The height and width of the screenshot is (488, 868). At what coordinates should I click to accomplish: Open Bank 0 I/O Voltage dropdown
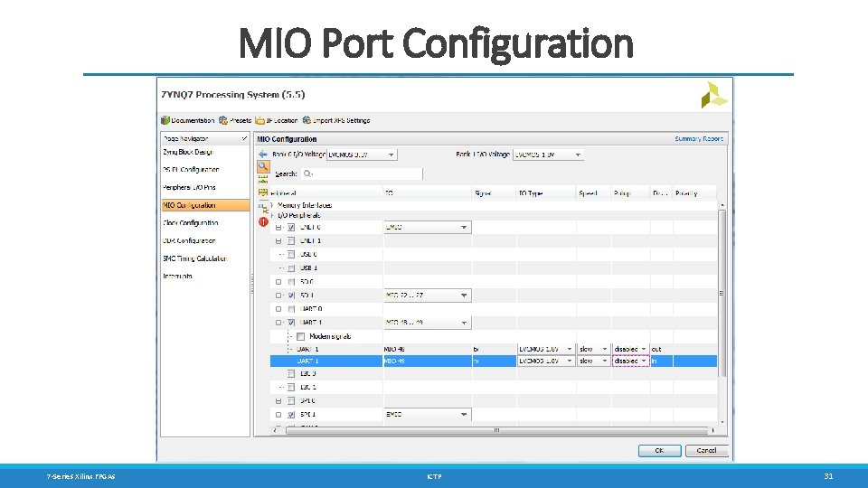[x=362, y=155]
